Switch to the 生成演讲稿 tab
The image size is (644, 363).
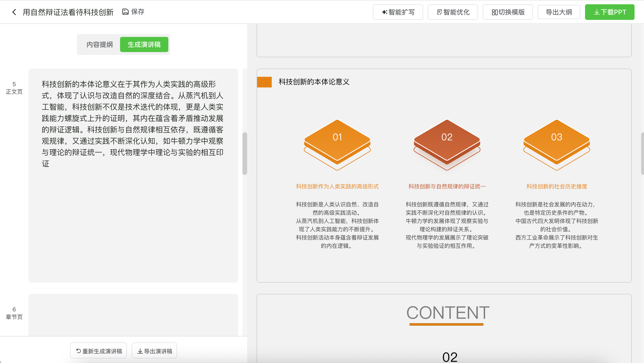point(144,44)
